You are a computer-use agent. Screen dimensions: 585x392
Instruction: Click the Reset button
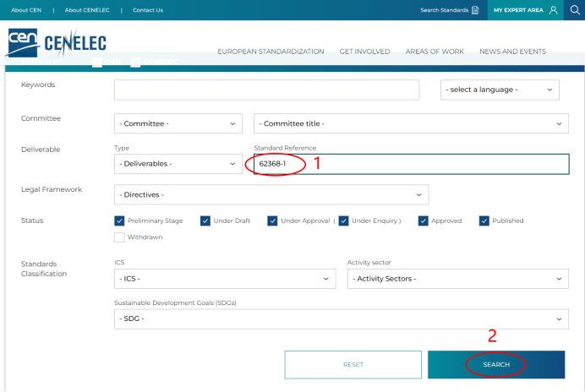(x=353, y=365)
